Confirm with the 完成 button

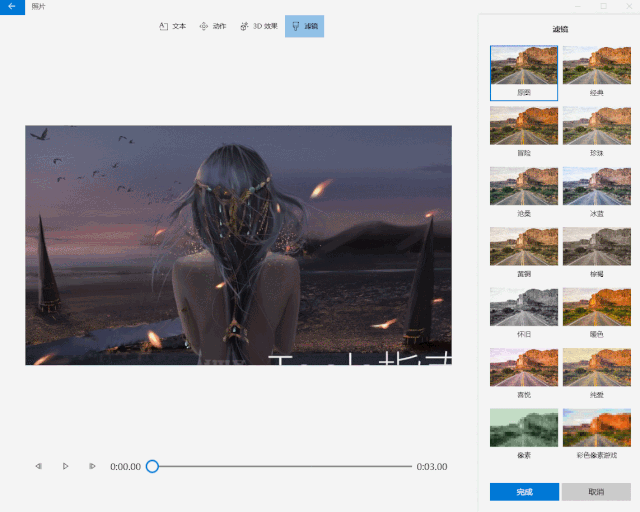click(x=524, y=492)
